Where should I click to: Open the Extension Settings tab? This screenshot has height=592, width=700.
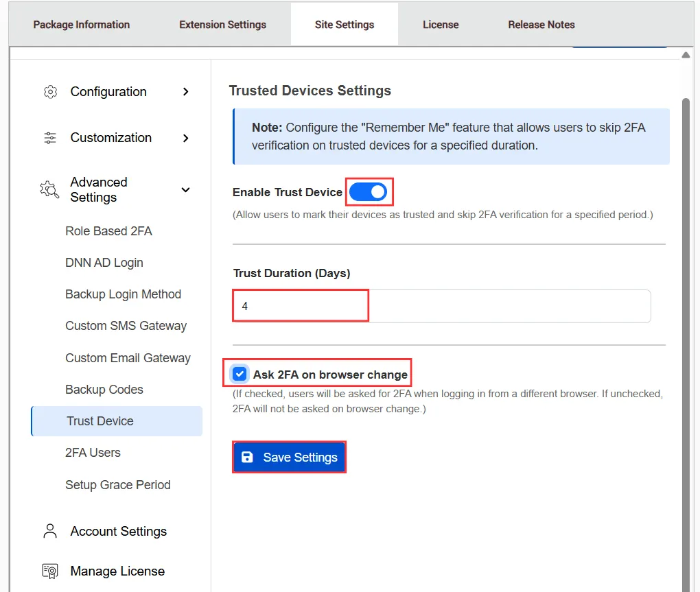coord(222,25)
